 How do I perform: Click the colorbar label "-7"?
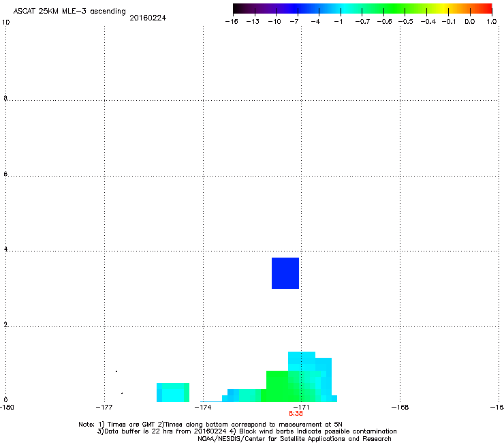294,22
